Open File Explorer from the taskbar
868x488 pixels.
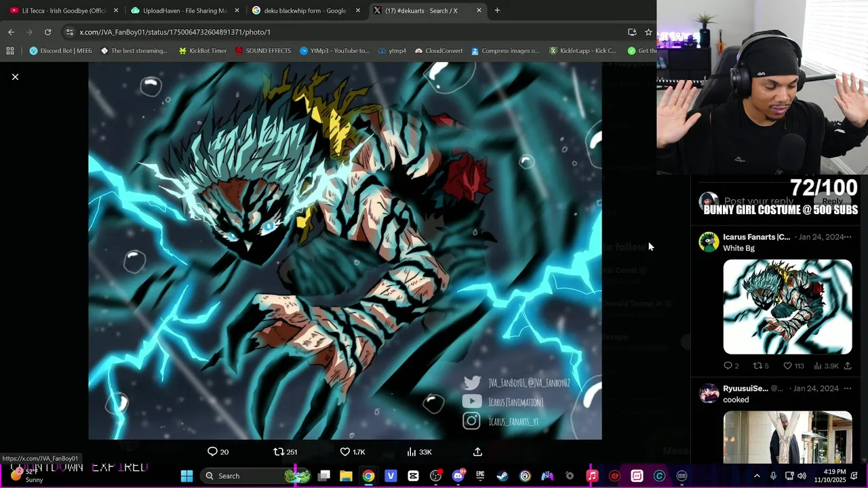click(x=346, y=476)
